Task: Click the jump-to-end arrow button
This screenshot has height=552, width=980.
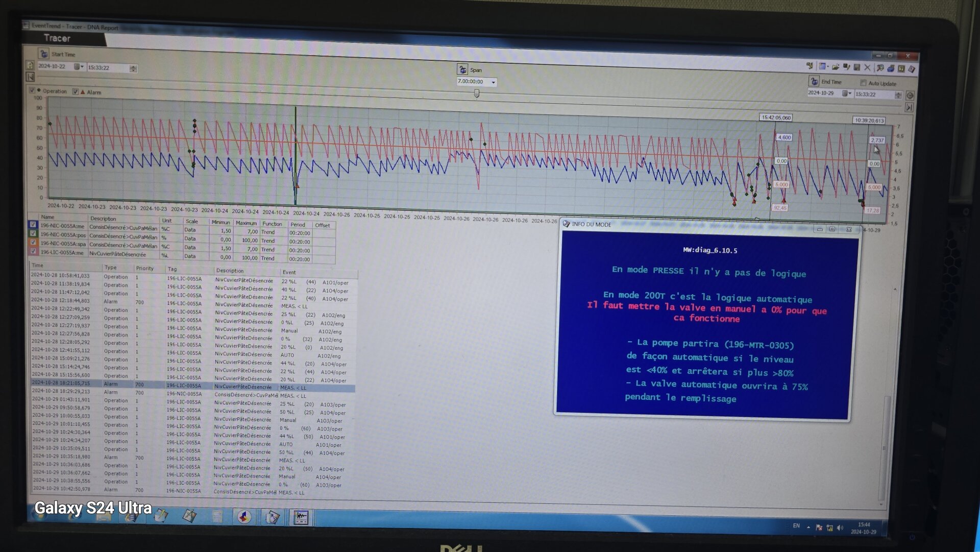Action: click(909, 107)
